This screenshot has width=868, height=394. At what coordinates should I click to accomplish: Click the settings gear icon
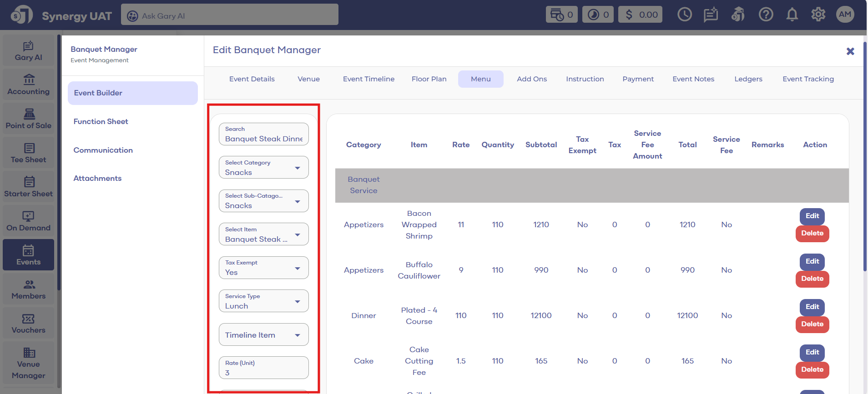pos(818,15)
